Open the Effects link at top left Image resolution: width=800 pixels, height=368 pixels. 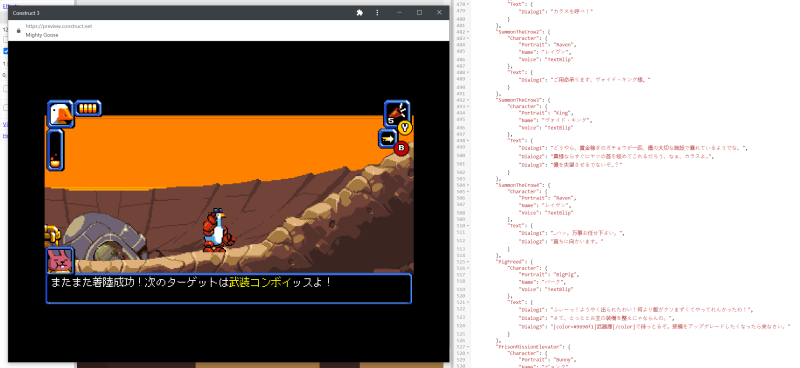pos(5,6)
